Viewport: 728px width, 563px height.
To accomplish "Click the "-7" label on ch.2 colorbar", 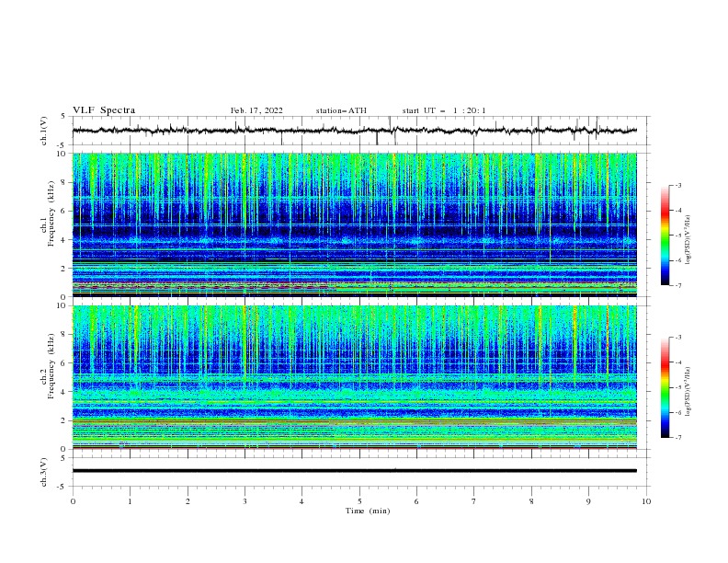I will pos(677,437).
